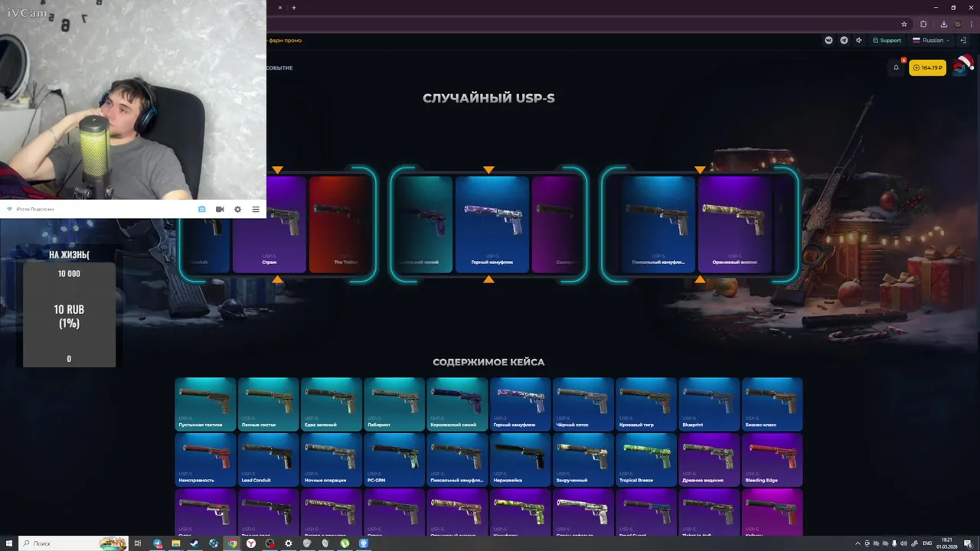Open 'Бизнес-класс' skin card
The height and width of the screenshot is (551, 980).
(772, 404)
